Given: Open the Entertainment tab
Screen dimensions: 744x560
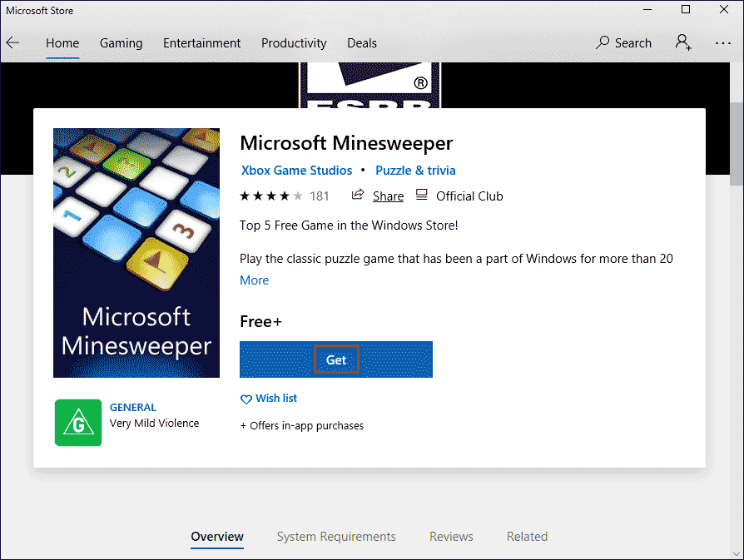Looking at the screenshot, I should [201, 43].
